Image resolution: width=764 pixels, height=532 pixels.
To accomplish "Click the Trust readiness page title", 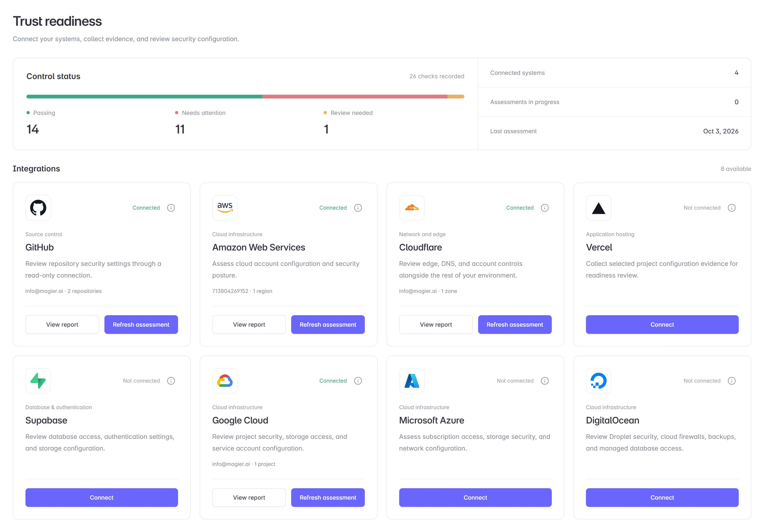I will point(57,21).
